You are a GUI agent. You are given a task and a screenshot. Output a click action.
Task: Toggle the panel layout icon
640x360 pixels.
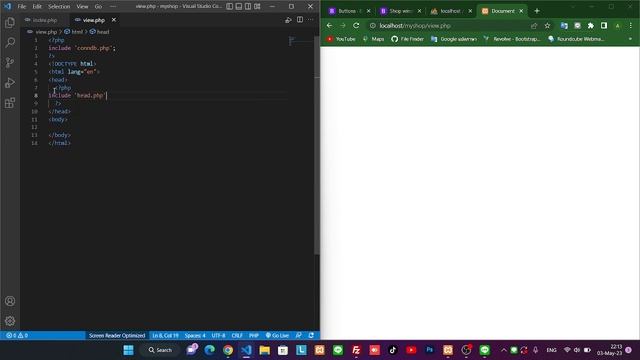[239, 7]
